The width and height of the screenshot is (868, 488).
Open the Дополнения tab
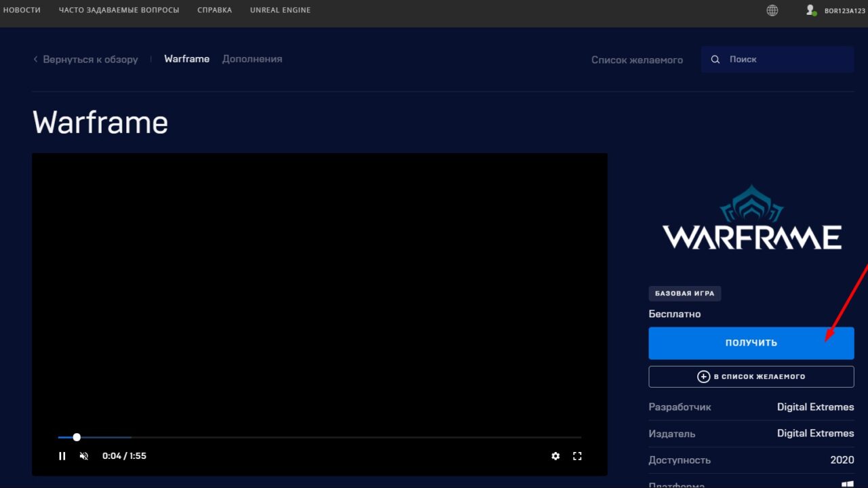click(x=252, y=59)
